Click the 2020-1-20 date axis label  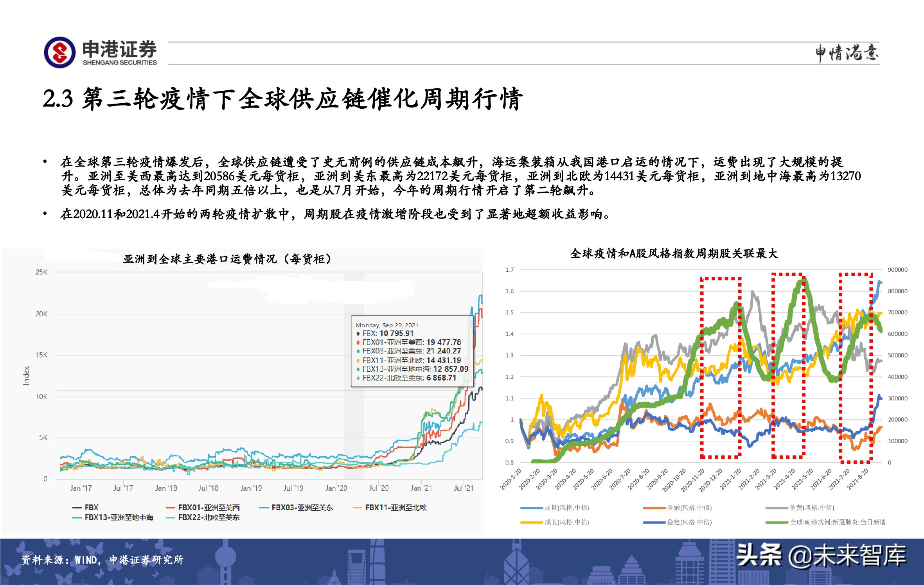[x=511, y=479]
